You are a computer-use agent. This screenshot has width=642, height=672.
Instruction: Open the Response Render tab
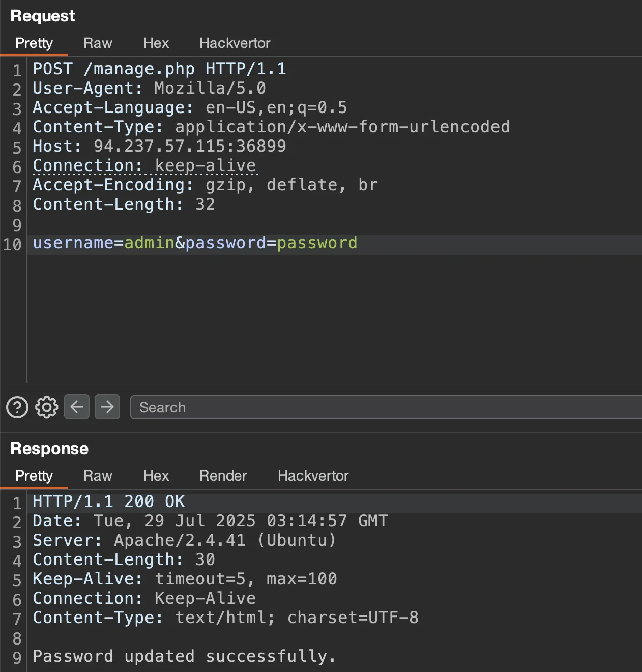click(223, 476)
